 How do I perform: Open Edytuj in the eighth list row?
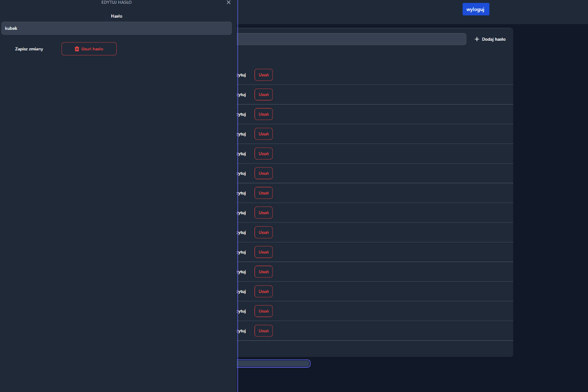click(x=242, y=213)
